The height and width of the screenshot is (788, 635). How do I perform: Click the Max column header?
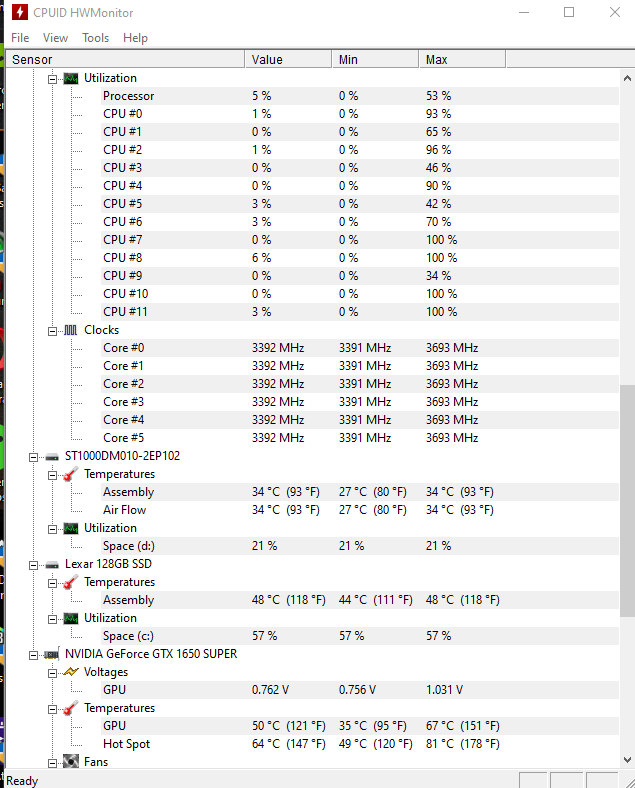462,59
